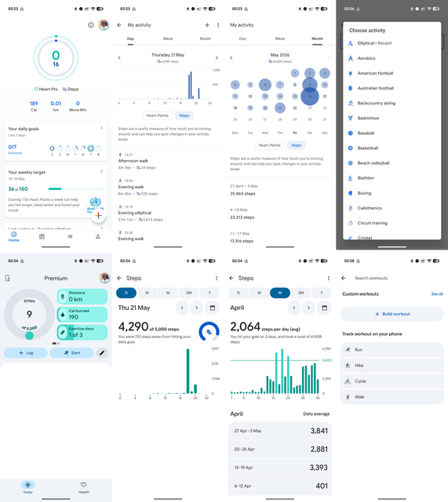448x502 pixels.
Task: Select the Y range on April Steps screen
Action: pyautogui.click(x=322, y=293)
